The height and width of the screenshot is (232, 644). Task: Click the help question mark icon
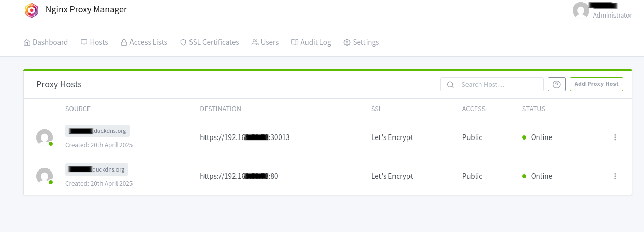point(557,84)
